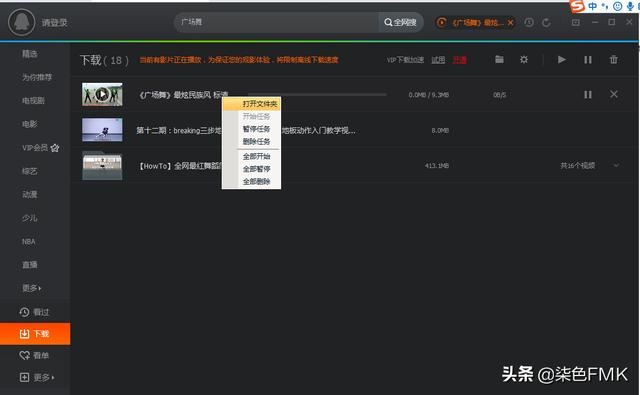The image size is (640, 395).
Task: Choose 删除任务 in context menu
Action: click(x=256, y=142)
